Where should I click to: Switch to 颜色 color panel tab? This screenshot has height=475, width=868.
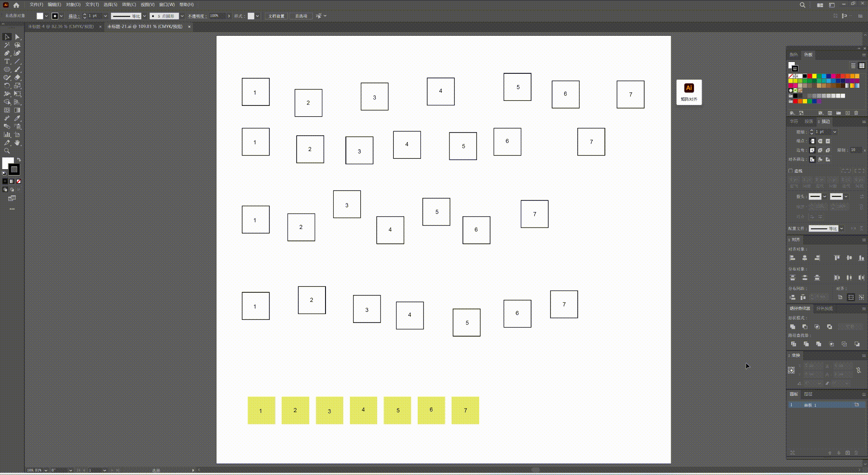pyautogui.click(x=794, y=55)
